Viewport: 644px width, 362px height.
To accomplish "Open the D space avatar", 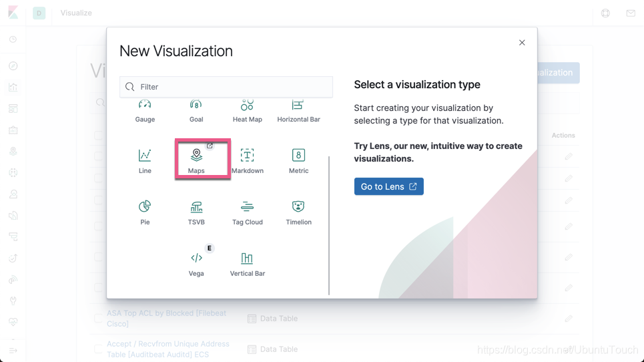I will point(39,13).
